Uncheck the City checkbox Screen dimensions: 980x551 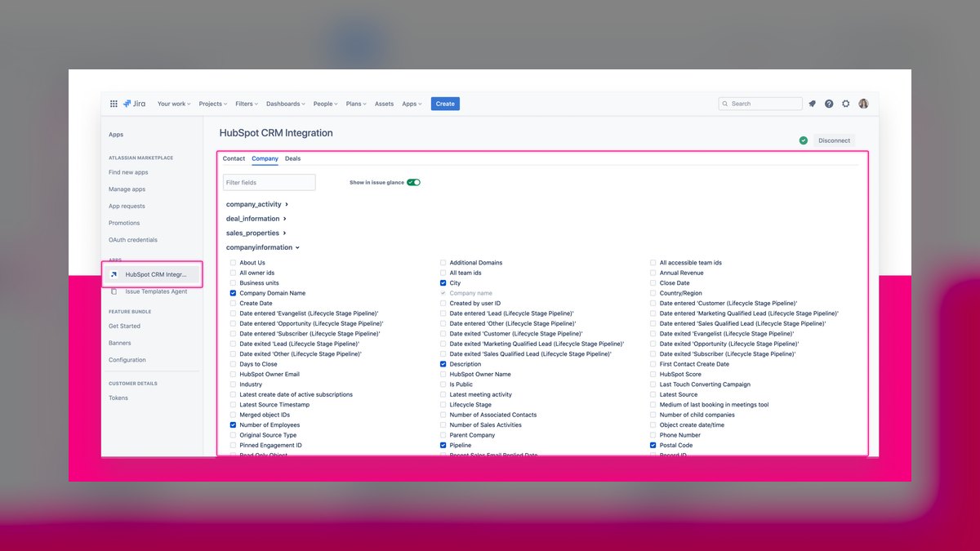[x=443, y=283]
